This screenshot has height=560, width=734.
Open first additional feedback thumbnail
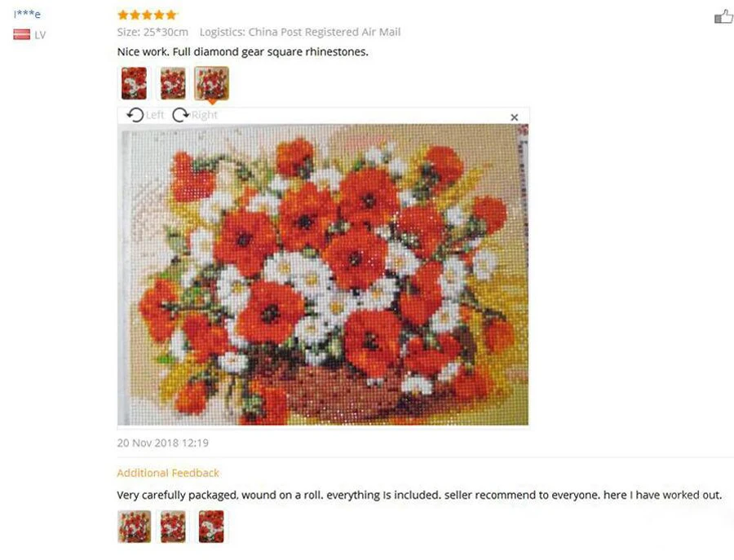(134, 527)
